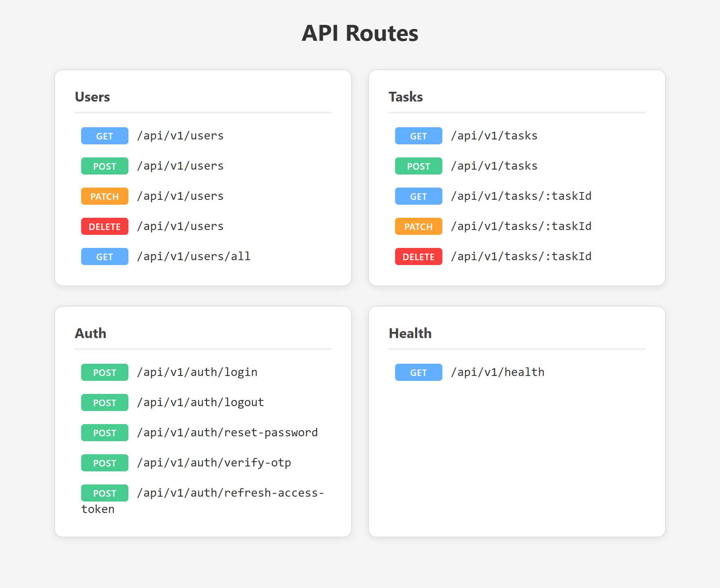Click the /api/v1/users path next to PATCH
Image resolution: width=720 pixels, height=588 pixels.
[x=180, y=196]
